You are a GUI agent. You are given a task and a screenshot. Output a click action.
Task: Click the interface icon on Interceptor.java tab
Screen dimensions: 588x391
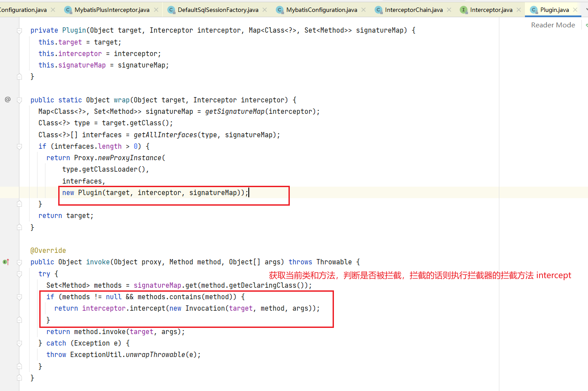tap(463, 10)
